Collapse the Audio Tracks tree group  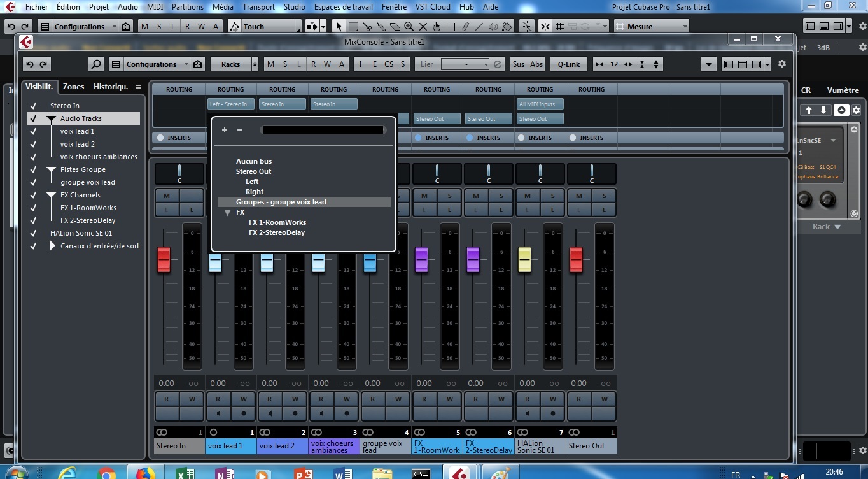[51, 119]
